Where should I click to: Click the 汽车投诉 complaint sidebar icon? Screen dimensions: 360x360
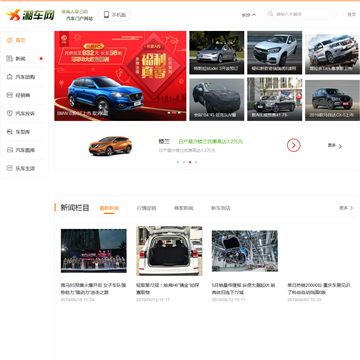[10, 114]
